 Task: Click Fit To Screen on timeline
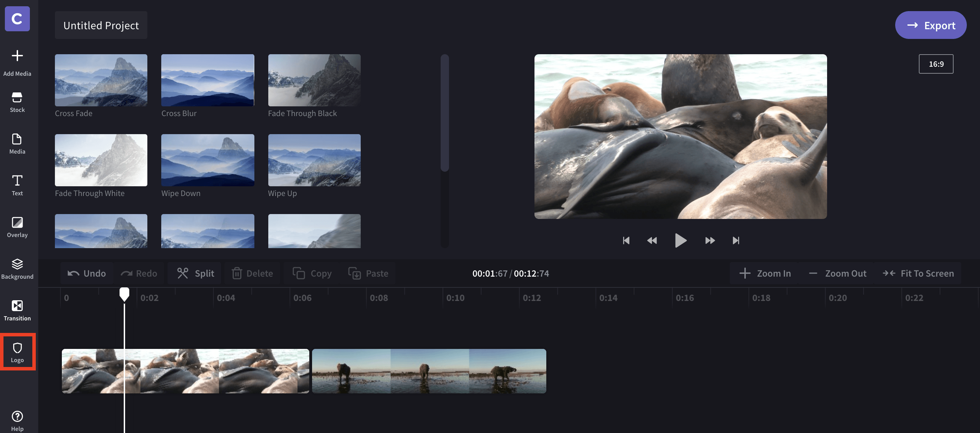pyautogui.click(x=919, y=273)
